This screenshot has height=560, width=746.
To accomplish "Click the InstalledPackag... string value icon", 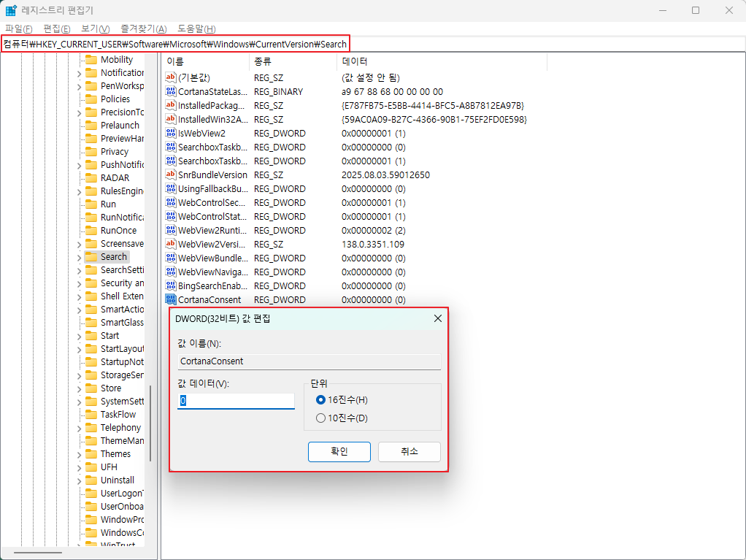I will click(x=171, y=105).
